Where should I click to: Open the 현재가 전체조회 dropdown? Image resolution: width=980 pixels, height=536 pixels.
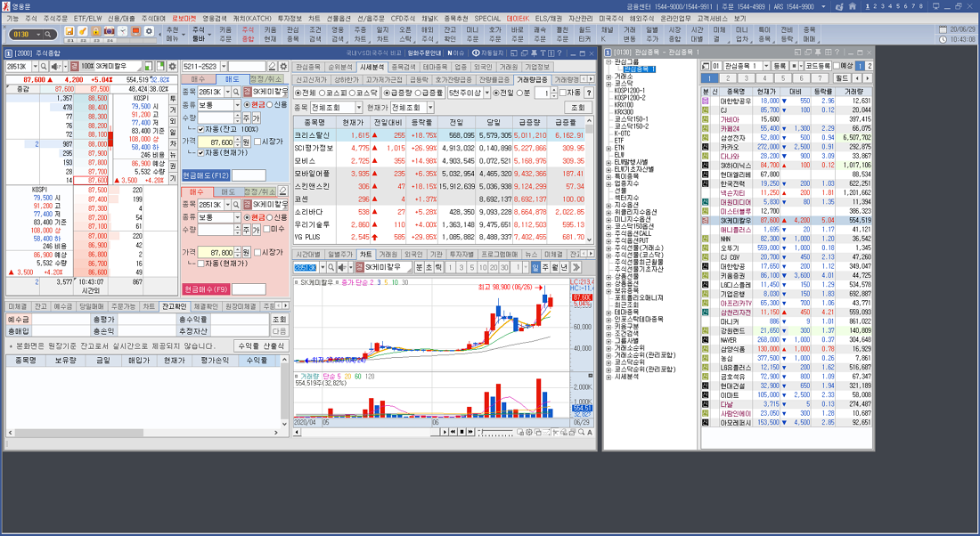coord(430,108)
